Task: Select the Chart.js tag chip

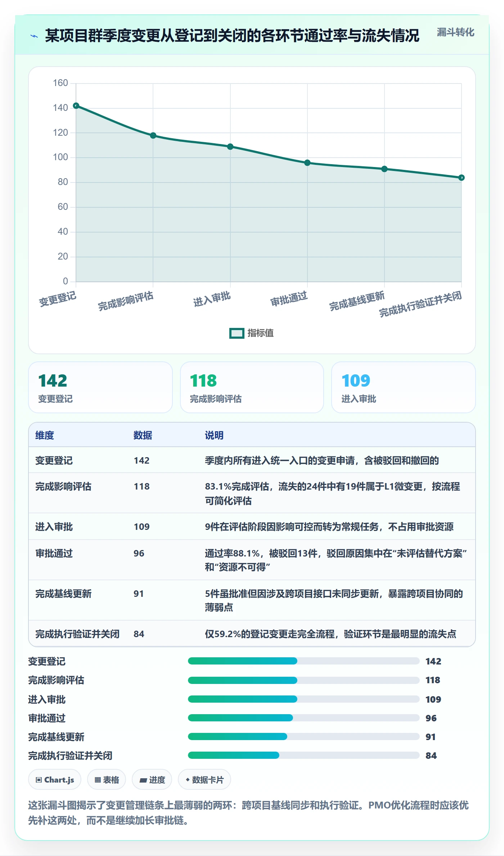Action: coord(55,780)
